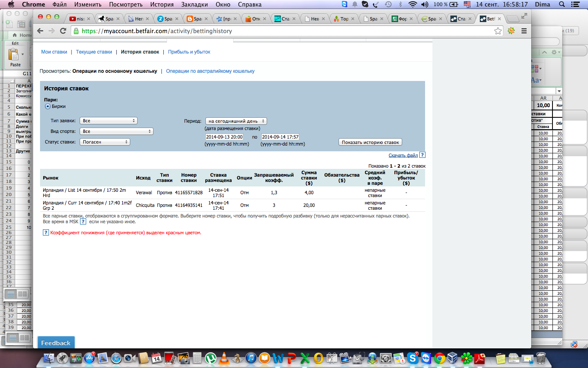
Task: Open Skype from the dock
Action: (x=413, y=359)
